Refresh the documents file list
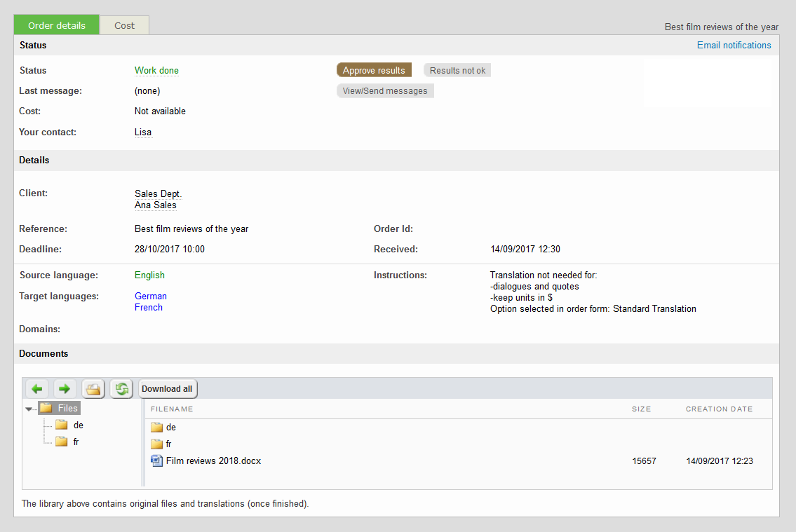This screenshot has width=796, height=532. [x=121, y=388]
